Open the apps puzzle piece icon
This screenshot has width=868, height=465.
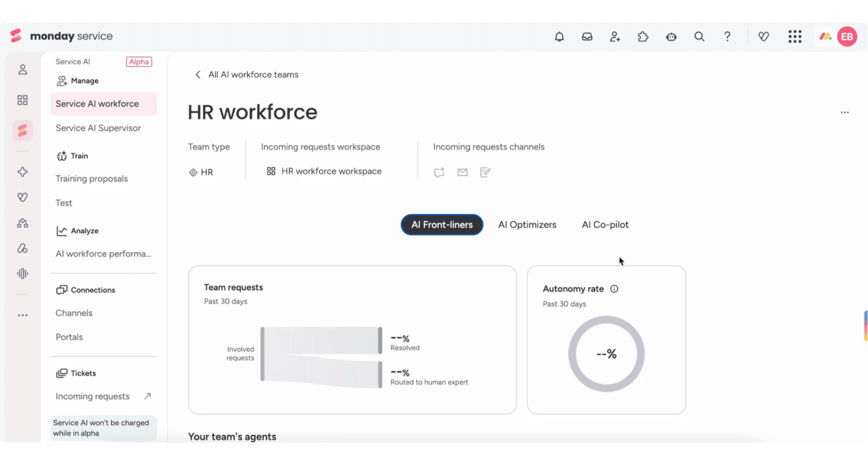tap(643, 36)
